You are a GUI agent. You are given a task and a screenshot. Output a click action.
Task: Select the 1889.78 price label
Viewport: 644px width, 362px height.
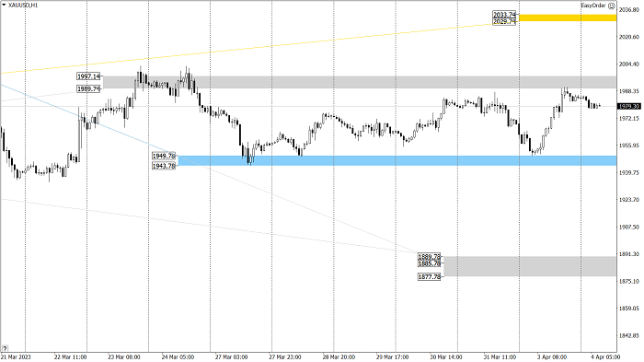[x=430, y=256]
